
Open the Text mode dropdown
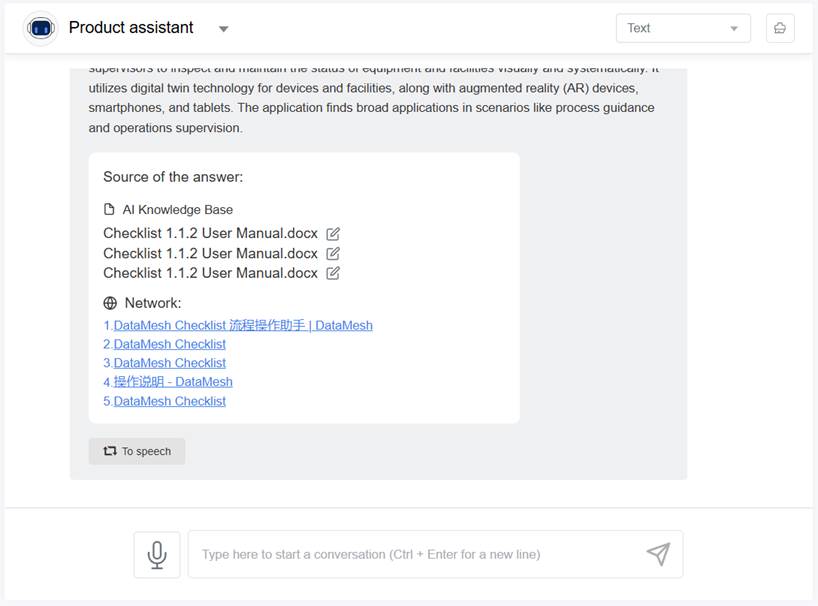(x=683, y=28)
